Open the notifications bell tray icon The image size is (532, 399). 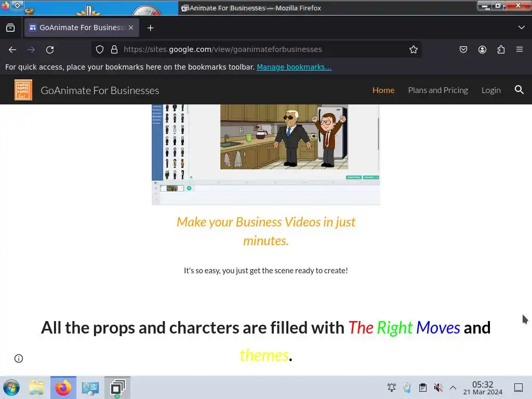(392, 388)
